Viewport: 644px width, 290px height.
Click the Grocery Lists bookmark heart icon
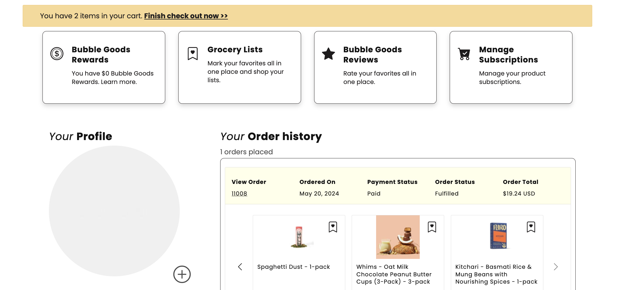click(x=193, y=54)
